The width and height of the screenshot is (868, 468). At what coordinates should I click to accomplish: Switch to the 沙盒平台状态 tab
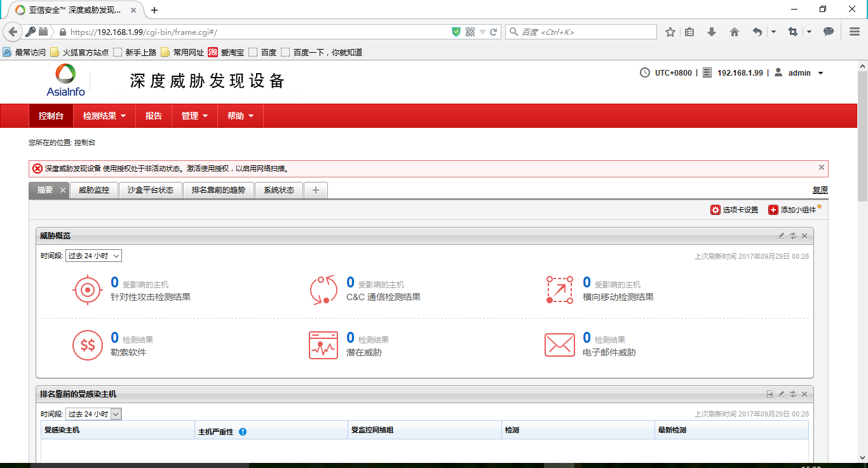(150, 190)
